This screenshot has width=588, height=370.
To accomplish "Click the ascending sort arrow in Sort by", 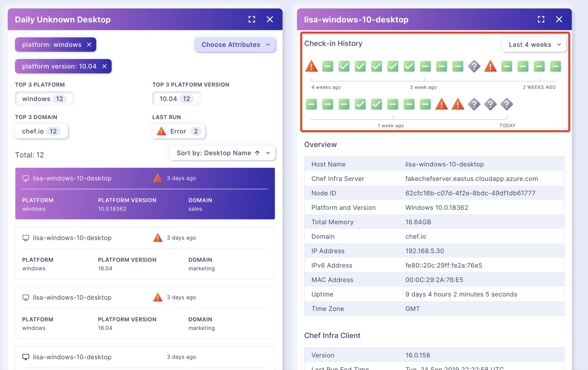I will [x=257, y=153].
